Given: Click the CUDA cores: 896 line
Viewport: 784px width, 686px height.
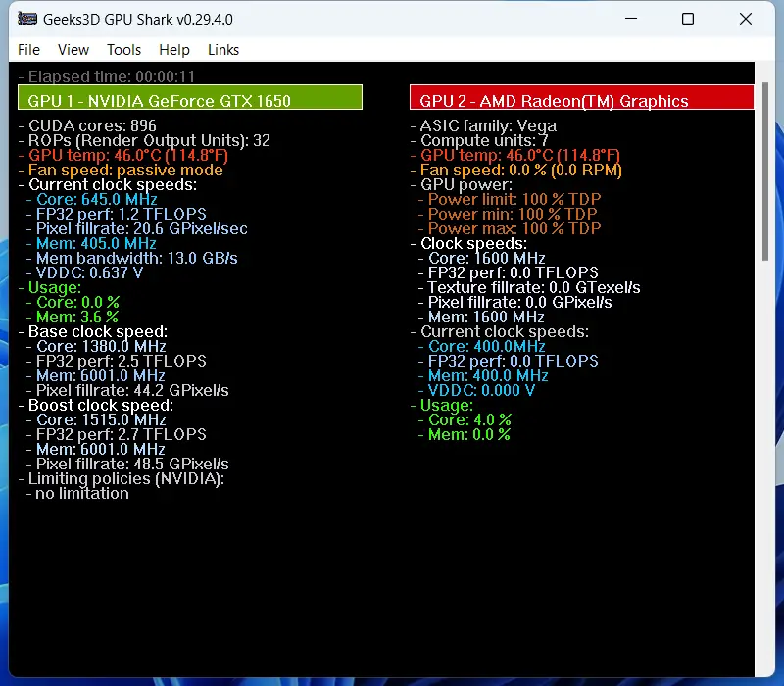Looking at the screenshot, I should [87, 125].
